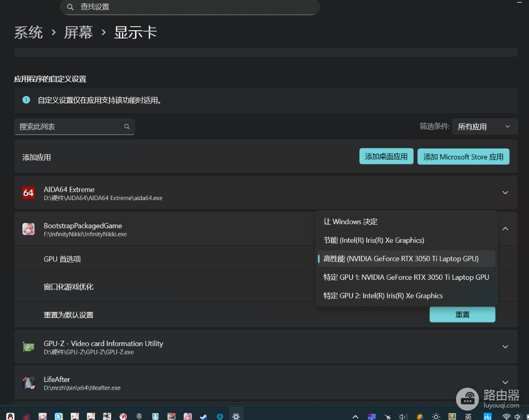Click the GPU-Z graphics card icon
Screen dimensions: 529x420
click(28, 347)
